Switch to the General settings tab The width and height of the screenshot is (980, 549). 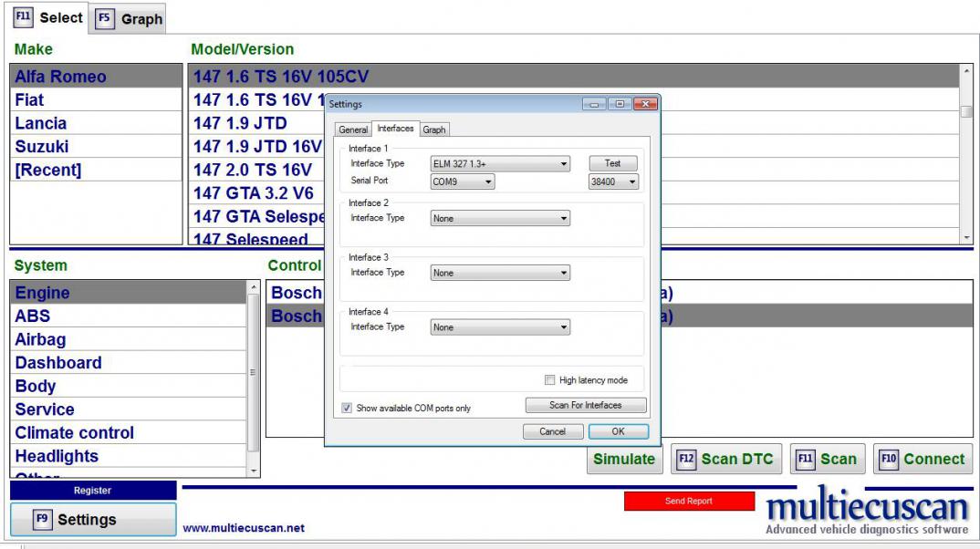point(353,129)
